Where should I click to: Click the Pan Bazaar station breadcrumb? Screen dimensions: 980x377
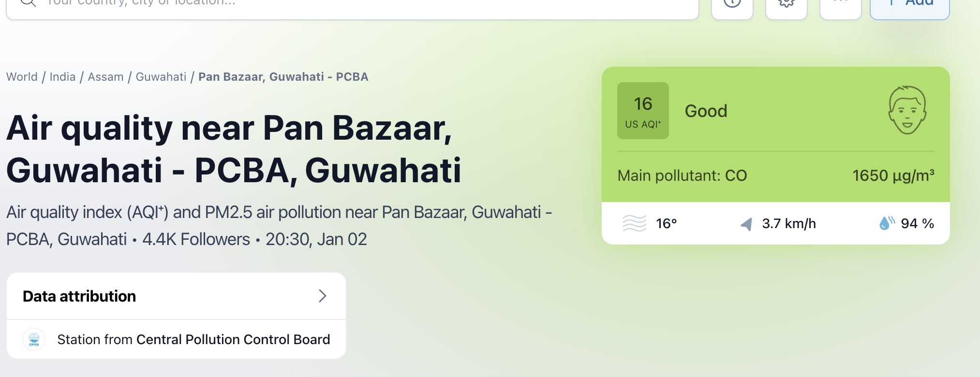click(x=283, y=77)
